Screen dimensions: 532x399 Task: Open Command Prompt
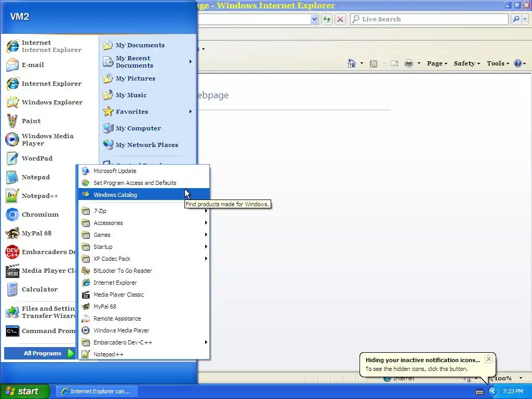[x=41, y=331]
